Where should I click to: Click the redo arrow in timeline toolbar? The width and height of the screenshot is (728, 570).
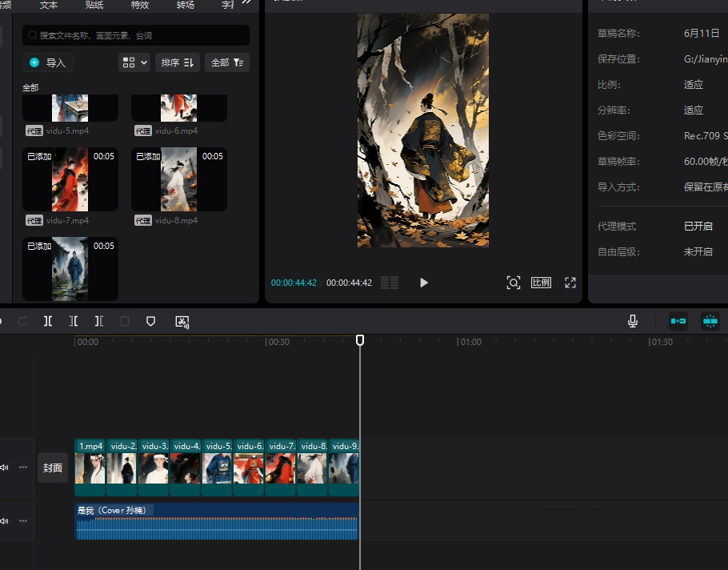22,321
